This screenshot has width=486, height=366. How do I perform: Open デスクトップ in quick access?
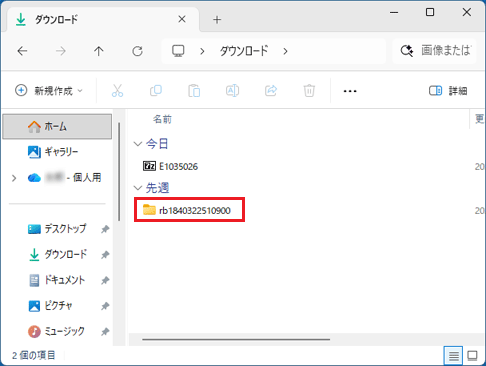tap(57, 229)
